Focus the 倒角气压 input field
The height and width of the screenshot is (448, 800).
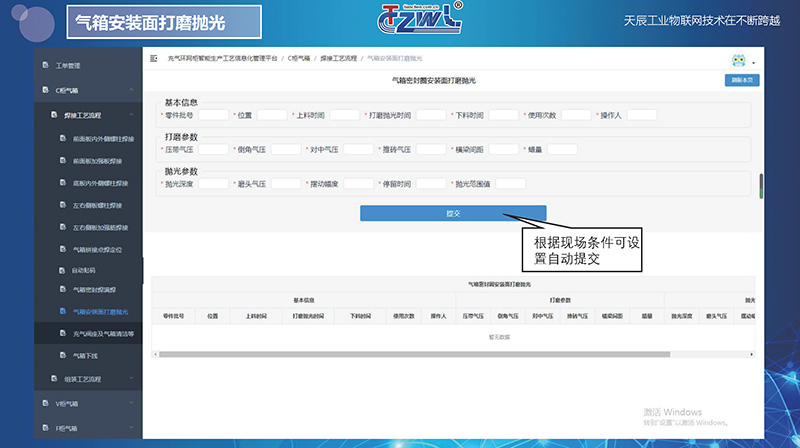coord(286,150)
